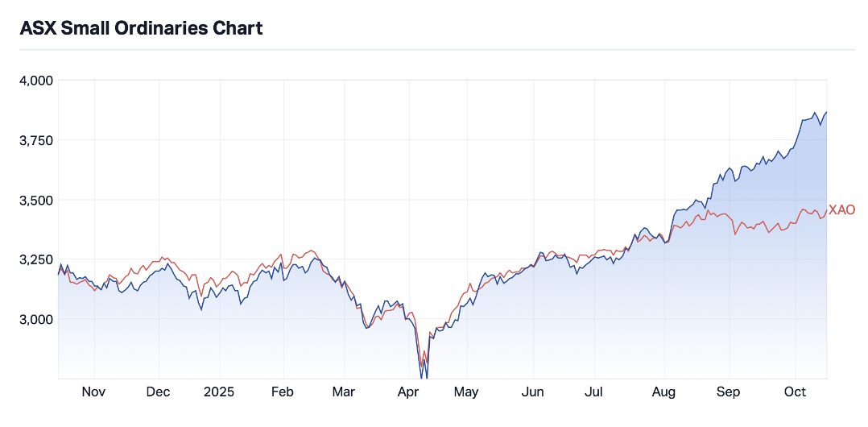Click the red XAO series label
The height and width of the screenshot is (427, 868).
[841, 210]
